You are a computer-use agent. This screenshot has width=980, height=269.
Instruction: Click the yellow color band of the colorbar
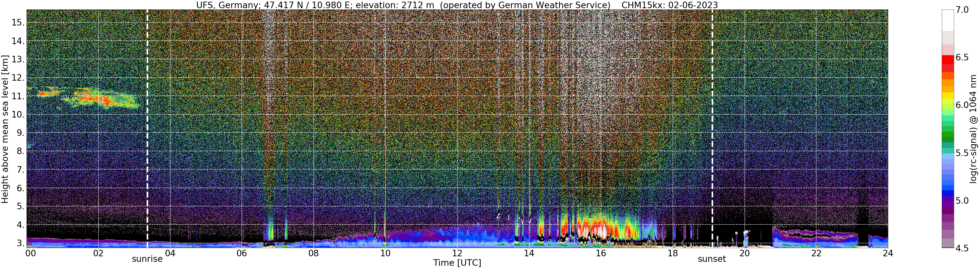[948, 96]
